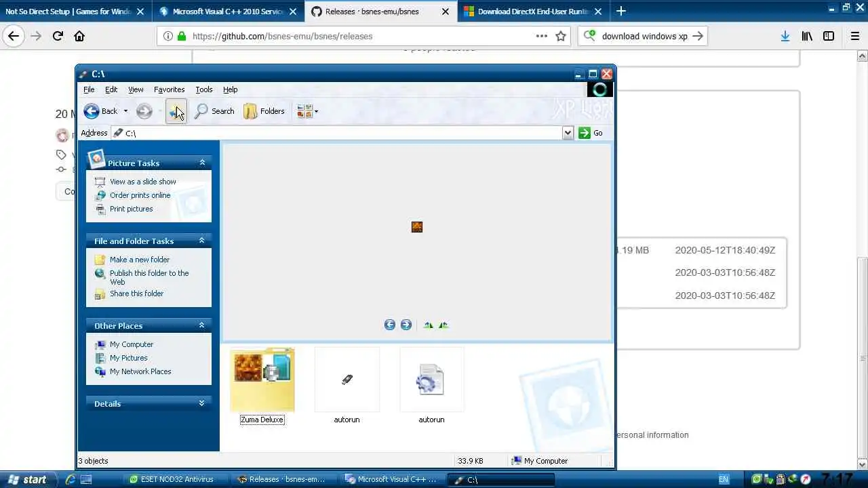Collapse the Picture Tasks panel

[202, 163]
